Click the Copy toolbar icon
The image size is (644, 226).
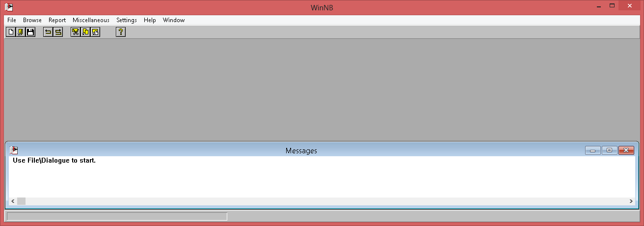(x=85, y=32)
